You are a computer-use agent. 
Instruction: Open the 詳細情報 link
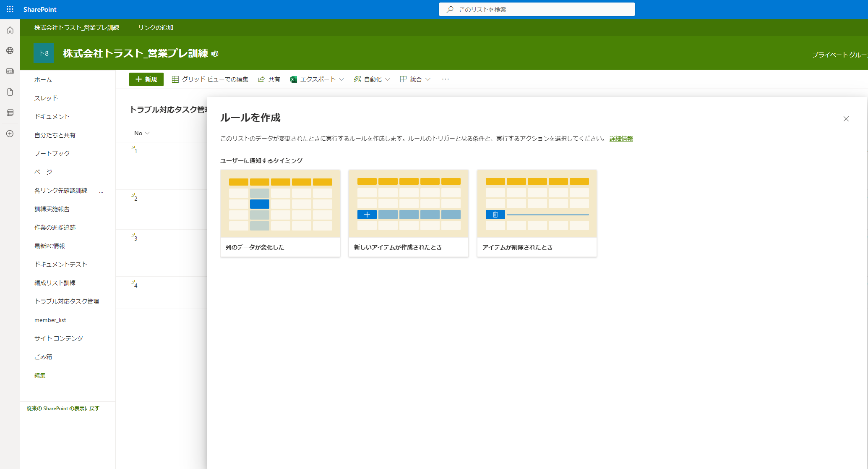[621, 139]
